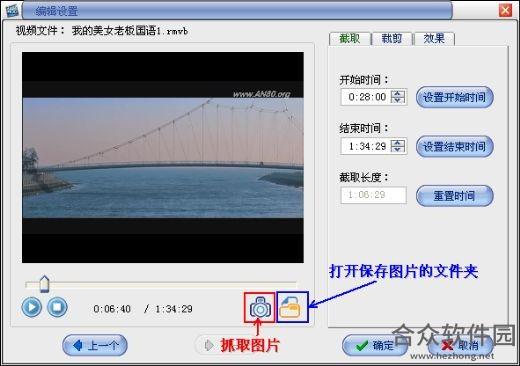Viewport: 520px width, 366px height.
Task: Click the video preview frame
Action: (163, 157)
